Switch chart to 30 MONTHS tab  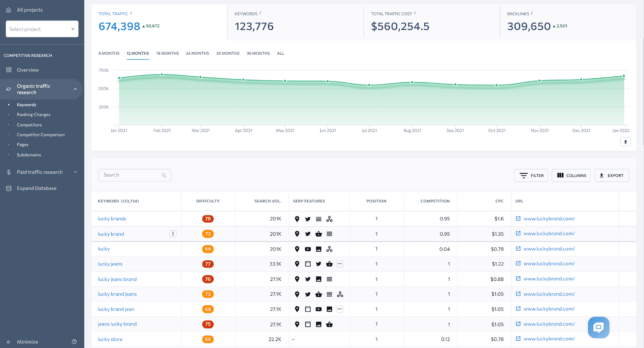(228, 54)
